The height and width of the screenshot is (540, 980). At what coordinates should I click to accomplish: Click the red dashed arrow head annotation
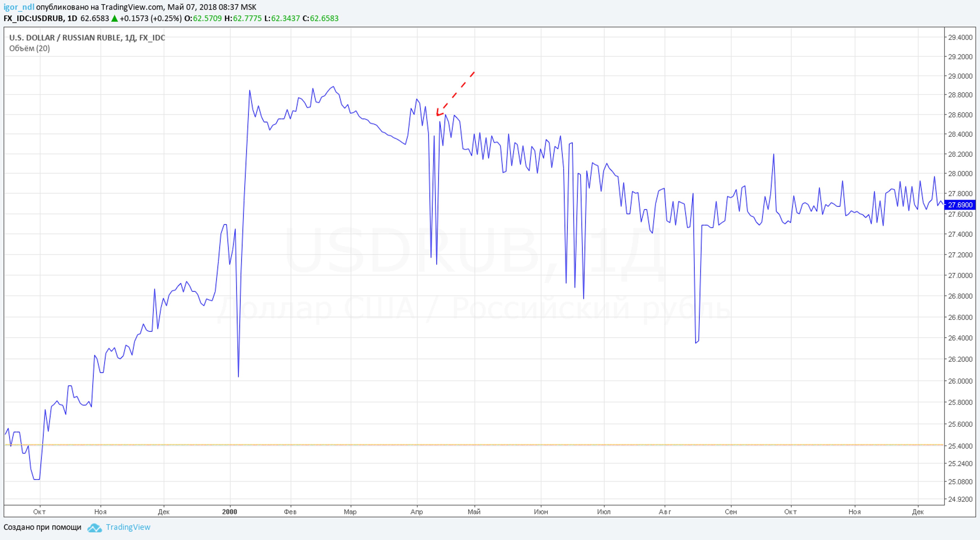pyautogui.click(x=438, y=113)
